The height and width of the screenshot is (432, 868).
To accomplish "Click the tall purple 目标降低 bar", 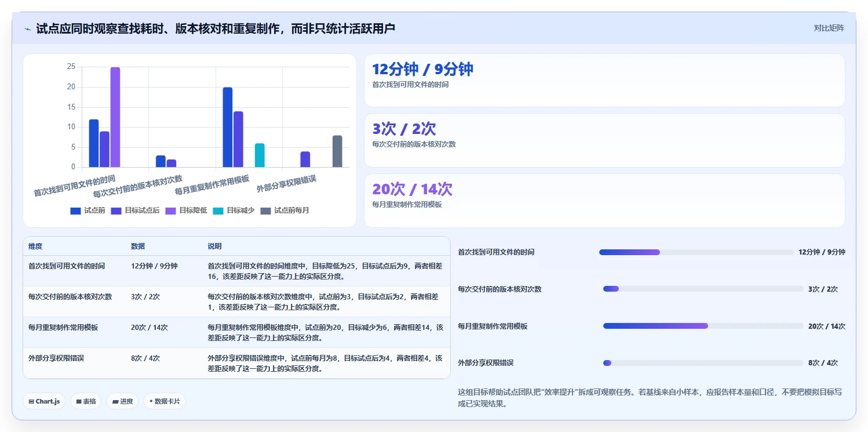I will pos(115,117).
